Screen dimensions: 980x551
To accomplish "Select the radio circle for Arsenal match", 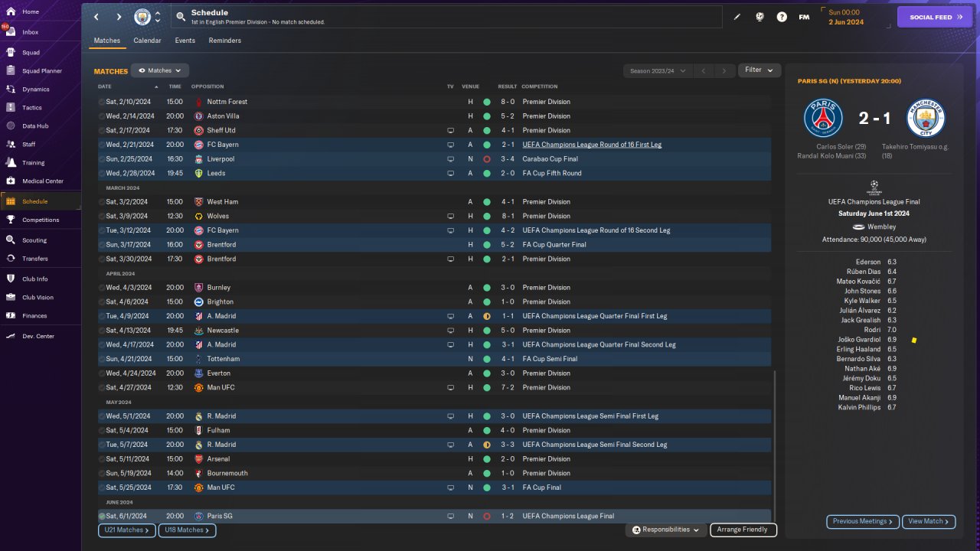I will click(x=102, y=459).
